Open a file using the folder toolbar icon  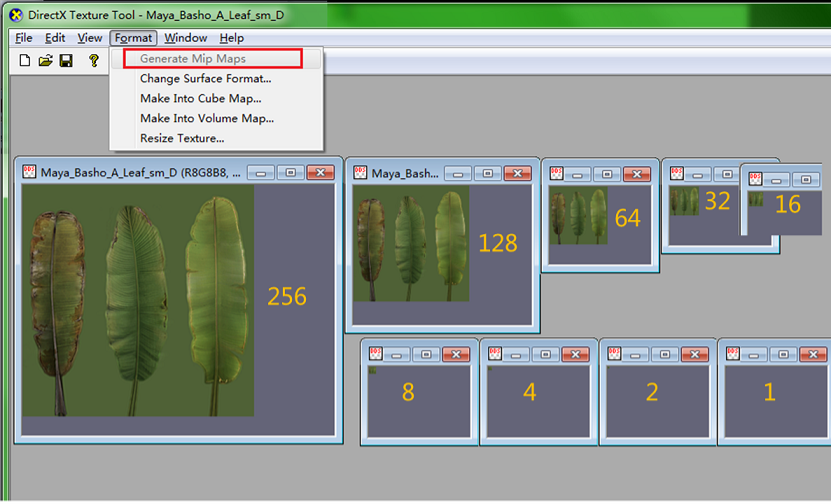[45, 61]
